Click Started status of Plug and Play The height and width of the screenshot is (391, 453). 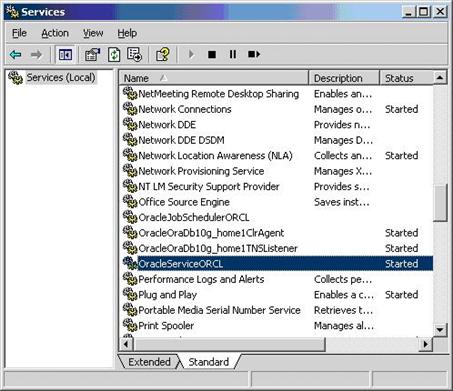[401, 295]
